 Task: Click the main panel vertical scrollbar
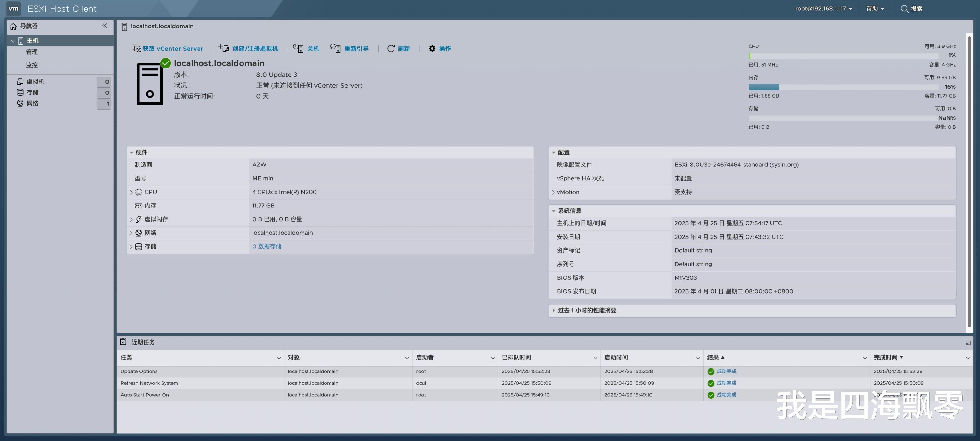click(970, 182)
